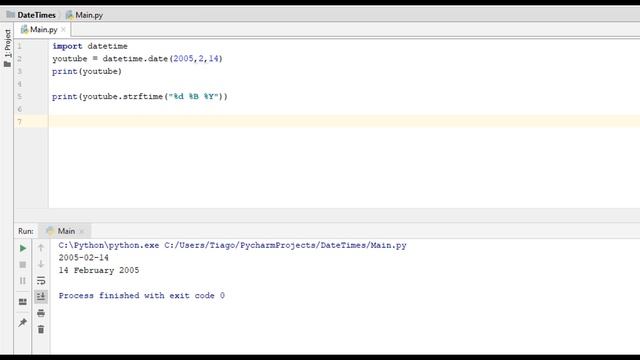Open the Main.py file path link in output
Screen dimensions: 640x360
tap(285, 245)
